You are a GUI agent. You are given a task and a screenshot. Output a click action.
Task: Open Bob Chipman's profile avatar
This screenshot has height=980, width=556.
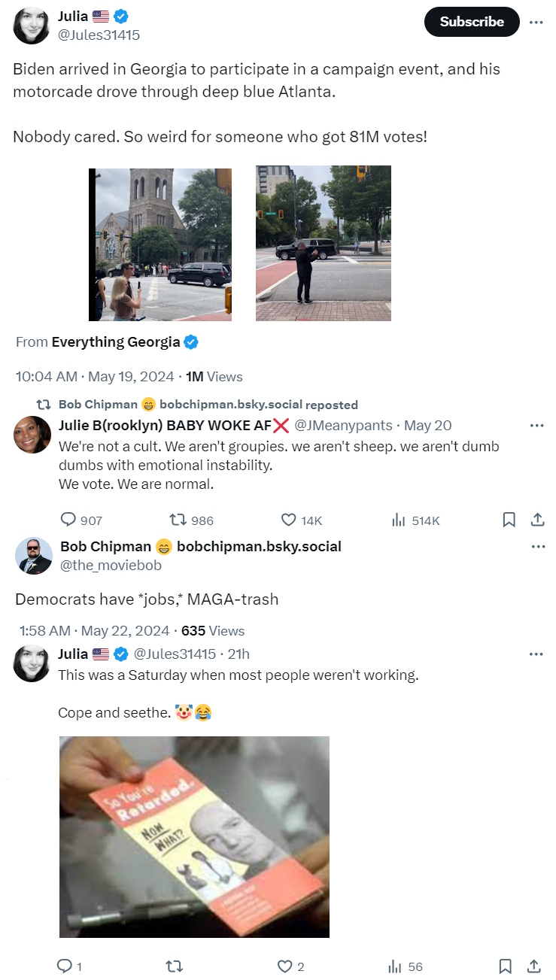point(35,555)
